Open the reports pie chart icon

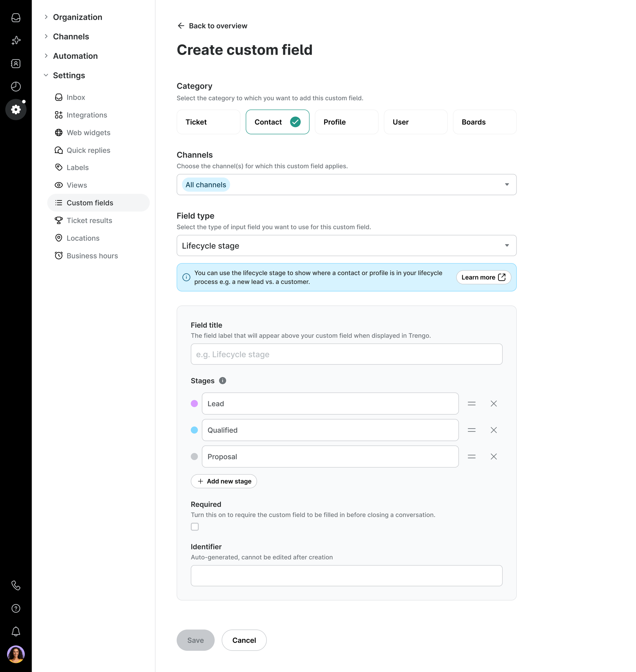[16, 86]
